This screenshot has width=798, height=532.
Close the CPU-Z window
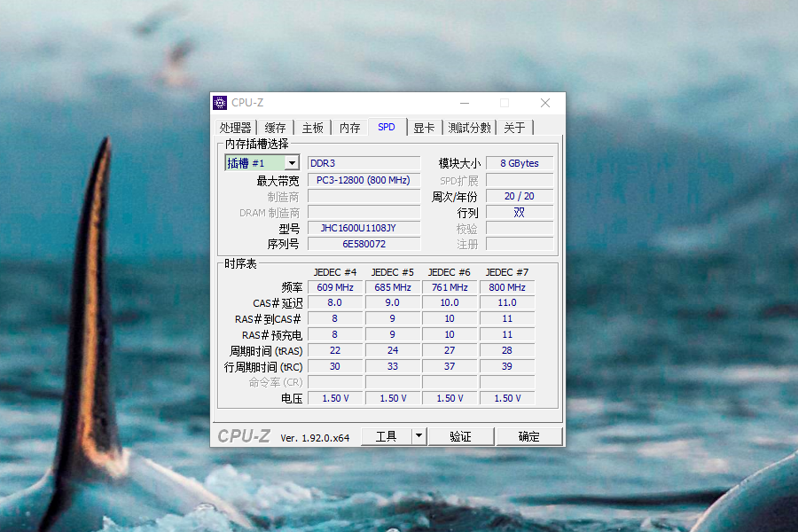(x=545, y=103)
